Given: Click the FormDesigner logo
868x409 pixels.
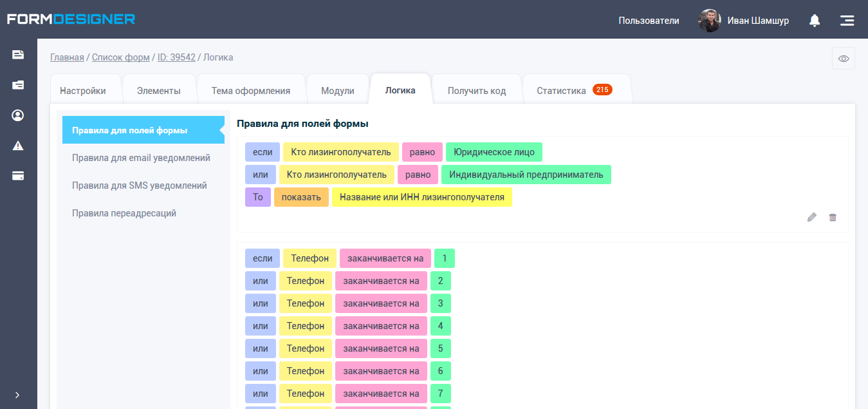Looking at the screenshot, I should click(x=71, y=19).
